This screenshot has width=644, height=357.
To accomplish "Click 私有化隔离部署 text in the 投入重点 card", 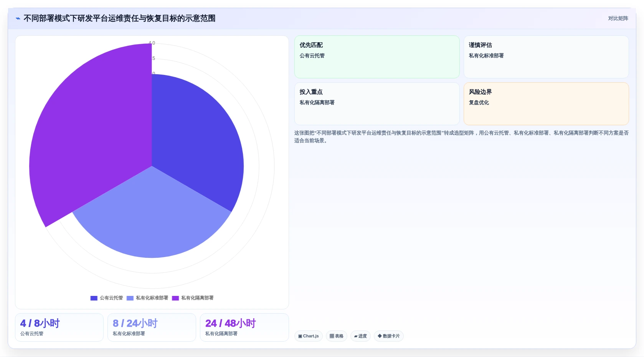I will tap(317, 103).
